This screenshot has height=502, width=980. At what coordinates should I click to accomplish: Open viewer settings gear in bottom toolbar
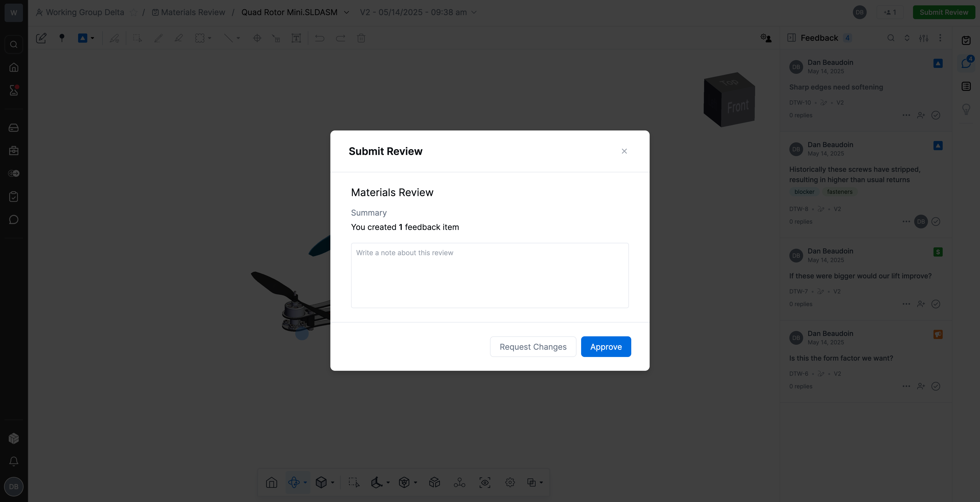point(510,483)
